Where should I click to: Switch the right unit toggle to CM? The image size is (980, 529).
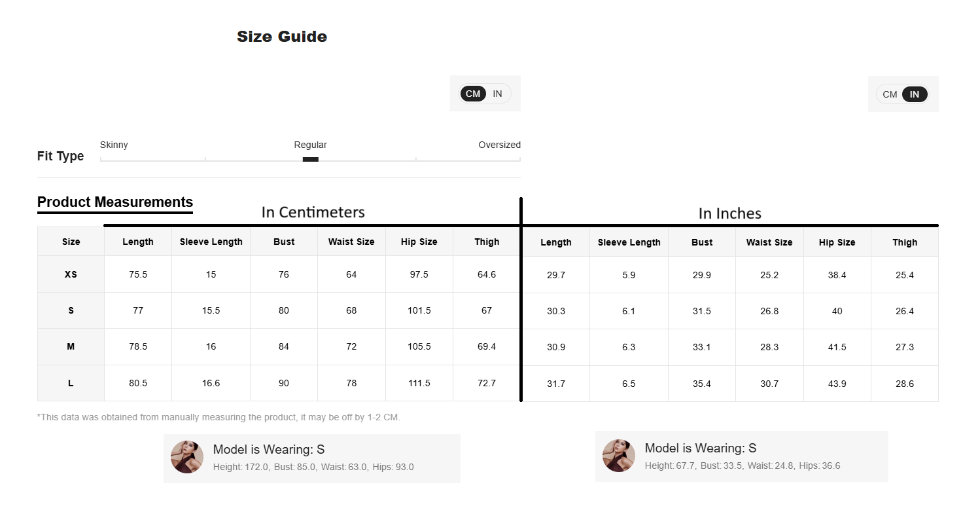890,94
